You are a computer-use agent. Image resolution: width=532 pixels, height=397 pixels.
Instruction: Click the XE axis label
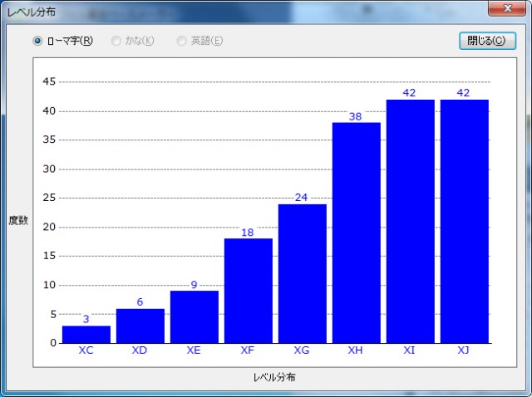(x=194, y=350)
